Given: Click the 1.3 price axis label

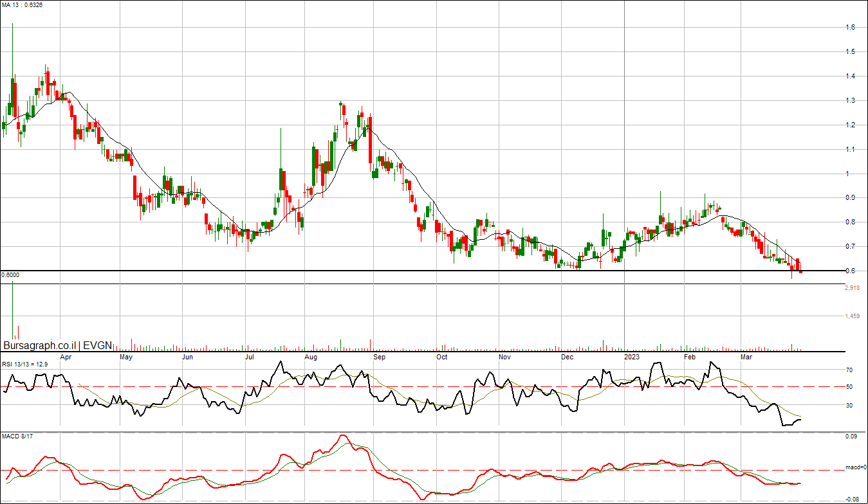Looking at the screenshot, I should (850, 100).
